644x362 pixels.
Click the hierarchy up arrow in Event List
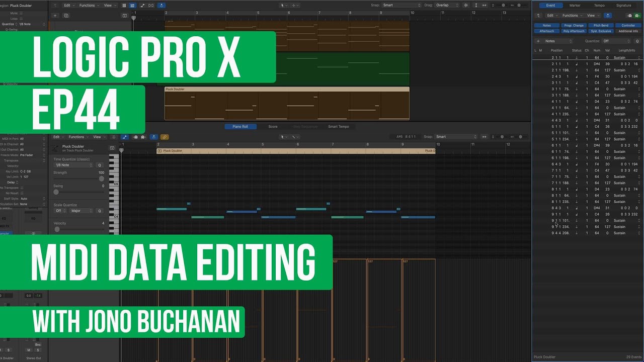pyautogui.click(x=538, y=16)
